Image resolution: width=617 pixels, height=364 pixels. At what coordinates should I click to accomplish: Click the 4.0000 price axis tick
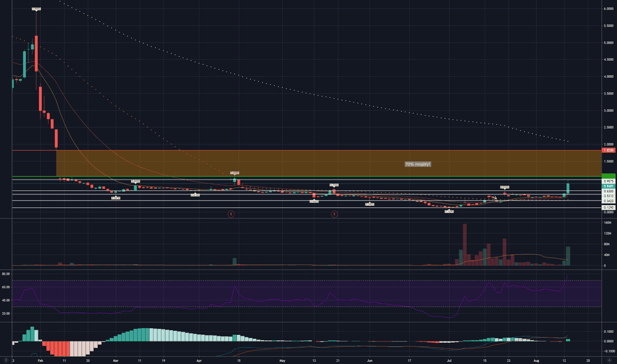(x=609, y=76)
